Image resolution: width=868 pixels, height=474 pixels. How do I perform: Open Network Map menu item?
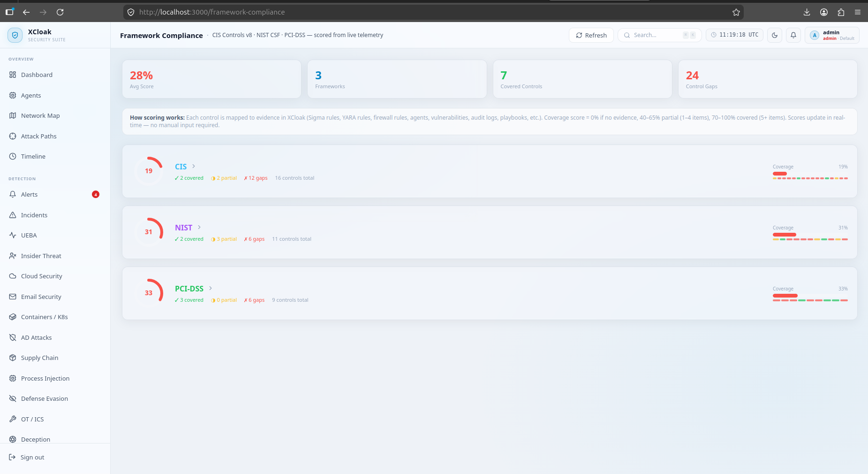55,115
